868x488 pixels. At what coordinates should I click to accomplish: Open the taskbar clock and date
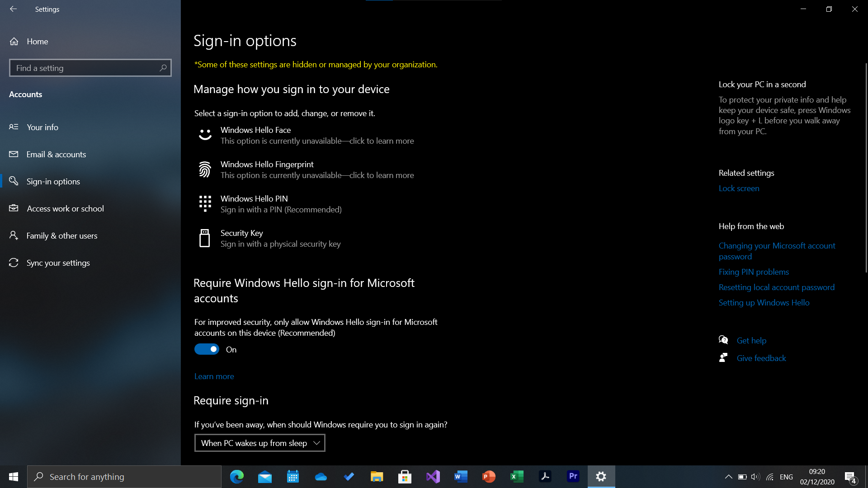(817, 477)
